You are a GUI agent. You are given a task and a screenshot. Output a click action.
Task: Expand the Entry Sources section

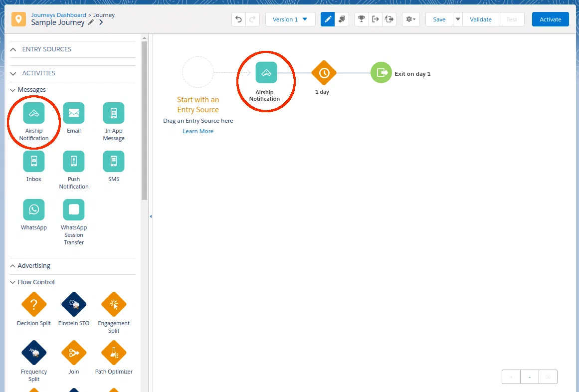(x=46, y=49)
